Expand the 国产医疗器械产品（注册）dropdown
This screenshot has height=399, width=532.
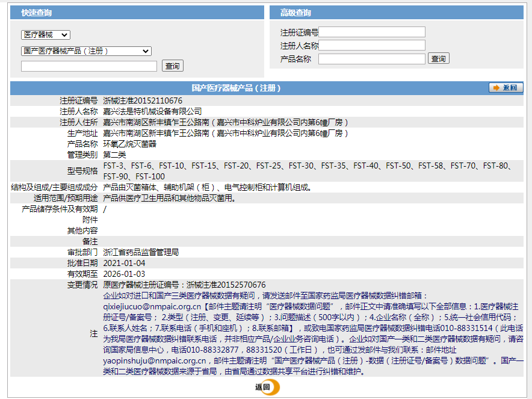86,51
